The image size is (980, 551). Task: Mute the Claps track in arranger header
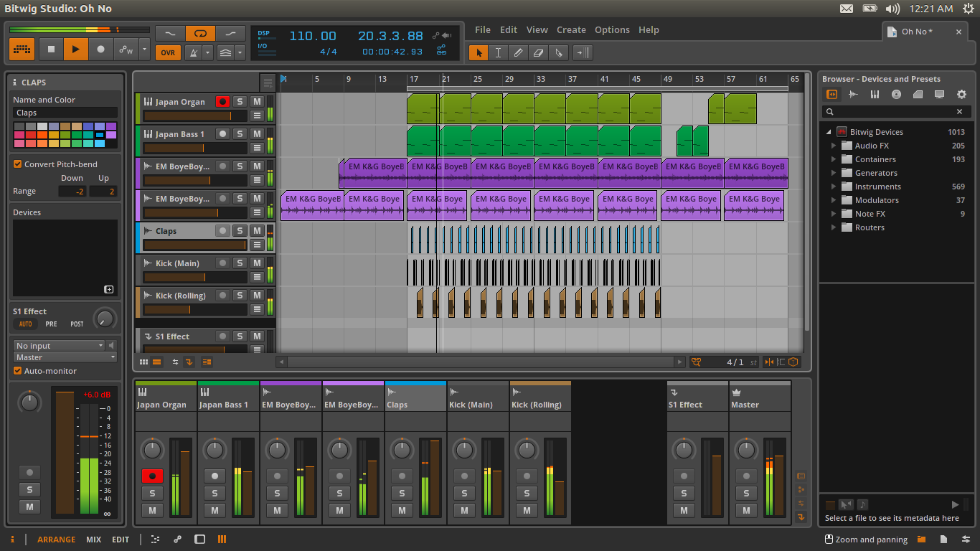[257, 231]
